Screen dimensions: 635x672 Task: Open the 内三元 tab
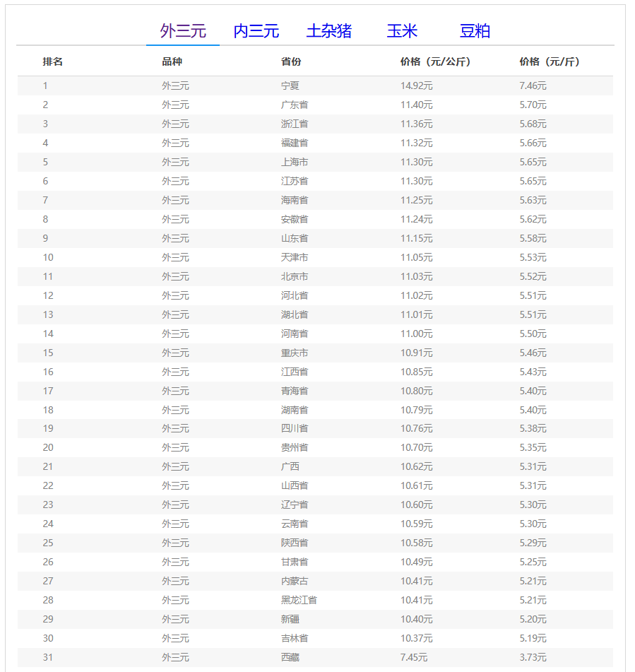[256, 31]
